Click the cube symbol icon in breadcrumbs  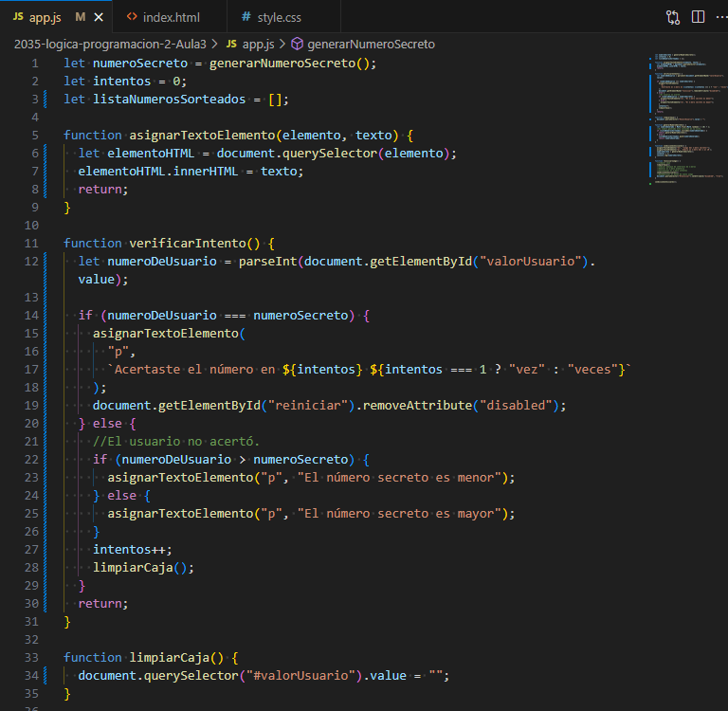[297, 45]
